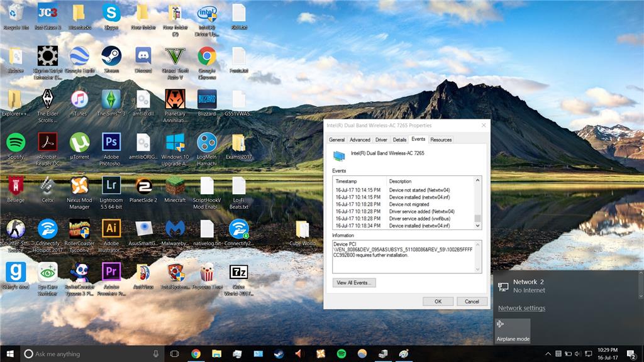644x362 pixels.
Task: Open File Explorer from the taskbar
Action: pos(216,354)
